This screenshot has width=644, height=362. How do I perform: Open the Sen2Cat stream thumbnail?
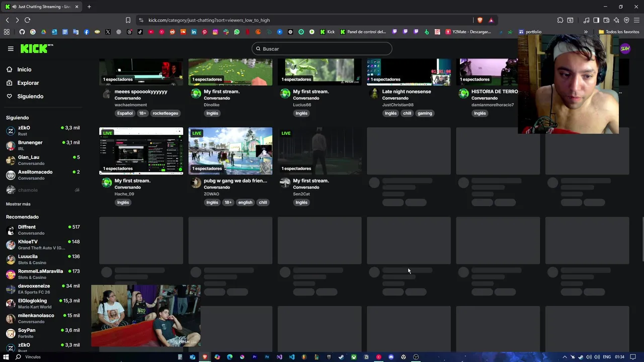pyautogui.click(x=319, y=151)
